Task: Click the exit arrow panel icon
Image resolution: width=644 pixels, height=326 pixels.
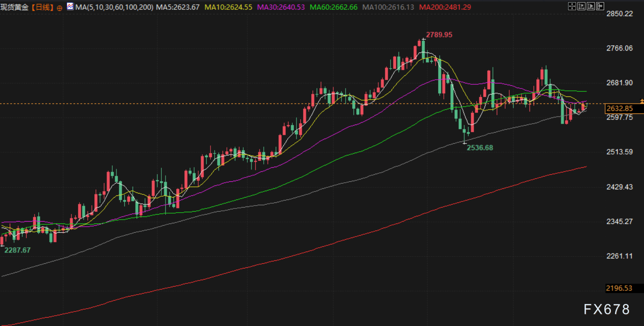Action: click(600, 6)
